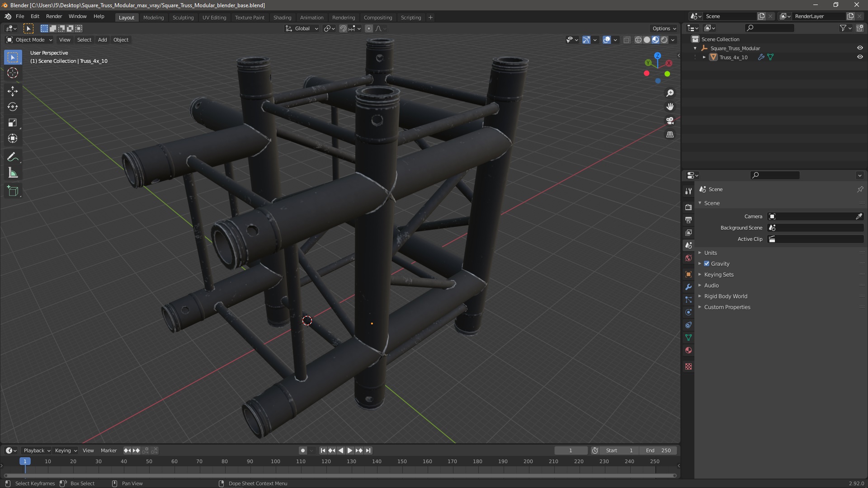Select the Cursor tool in toolbar
This screenshot has height=488, width=868.
[x=13, y=73]
